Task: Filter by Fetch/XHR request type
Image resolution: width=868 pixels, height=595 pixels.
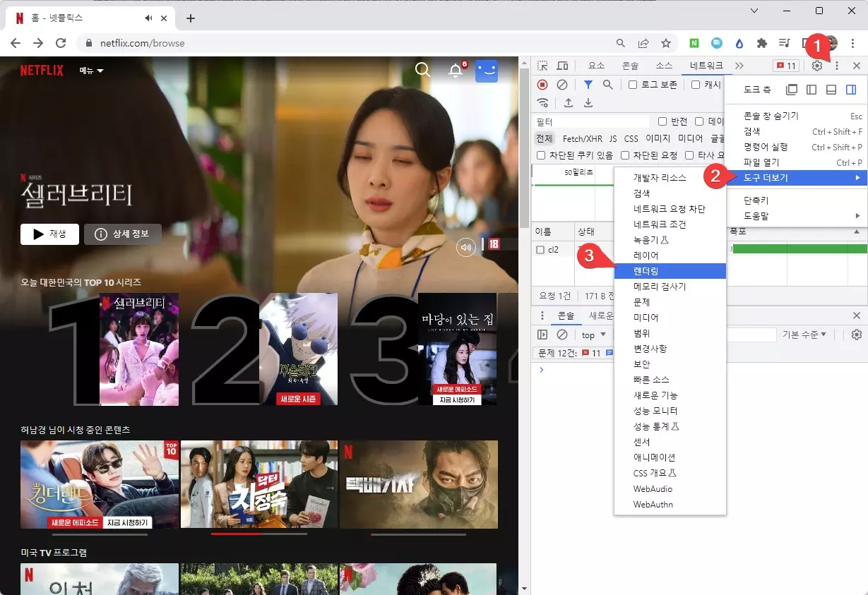Action: pos(583,139)
